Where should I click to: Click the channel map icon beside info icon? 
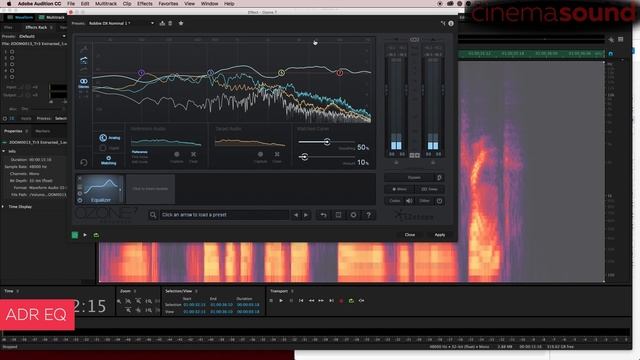pos(443,24)
